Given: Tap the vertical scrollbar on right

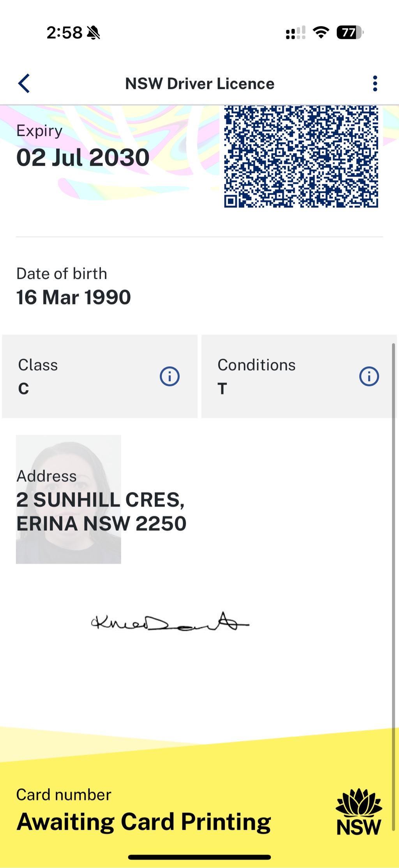Looking at the screenshot, I should pos(394,585).
